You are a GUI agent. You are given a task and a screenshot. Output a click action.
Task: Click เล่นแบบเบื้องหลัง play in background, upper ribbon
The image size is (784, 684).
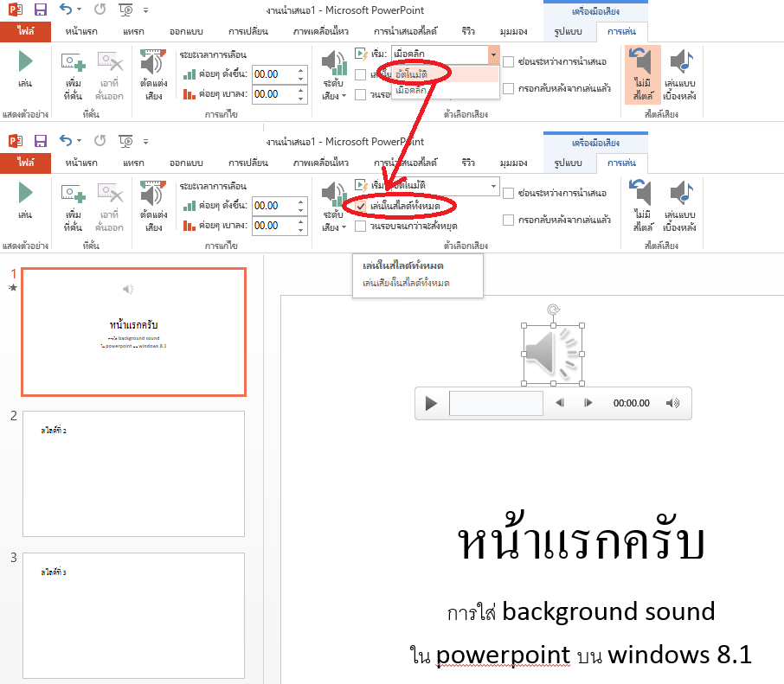tap(680, 75)
